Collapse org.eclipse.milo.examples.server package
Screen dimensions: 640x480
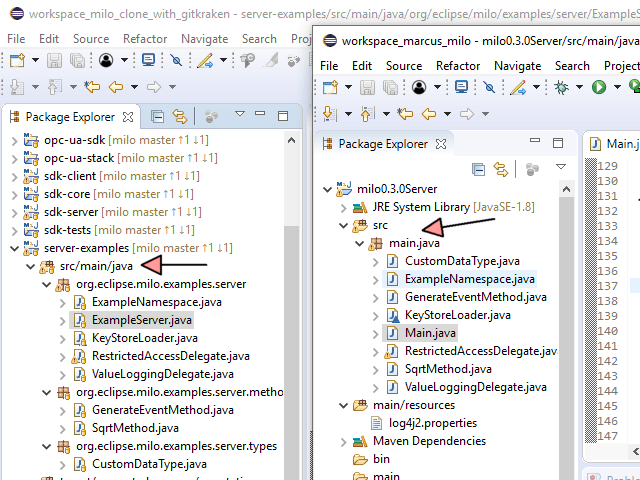tap(47, 284)
